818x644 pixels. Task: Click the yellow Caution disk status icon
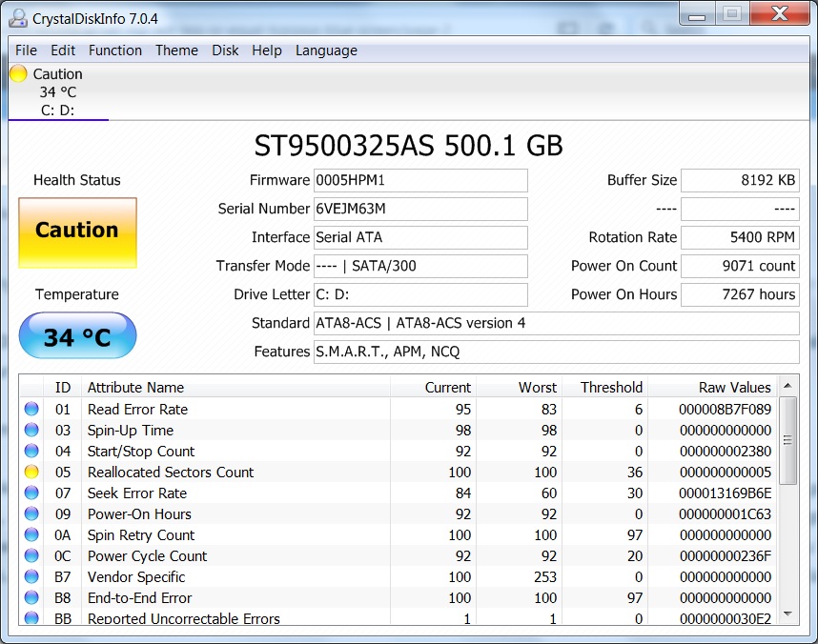click(x=18, y=73)
